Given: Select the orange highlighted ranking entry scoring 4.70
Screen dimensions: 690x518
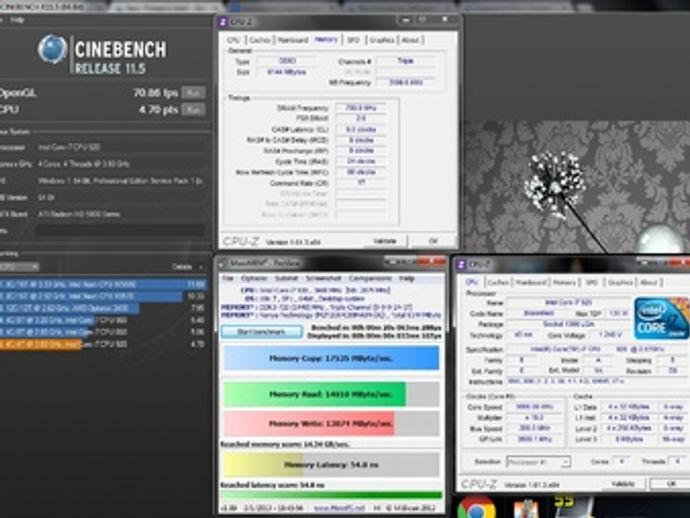Looking at the screenshot, I should coord(103,344).
